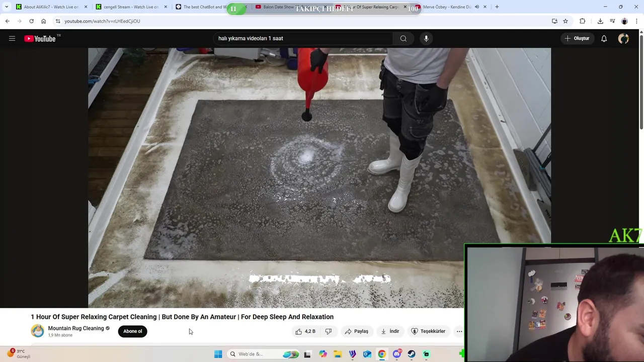Click the video player area
Viewport: 644px width, 362px height.
[319, 177]
